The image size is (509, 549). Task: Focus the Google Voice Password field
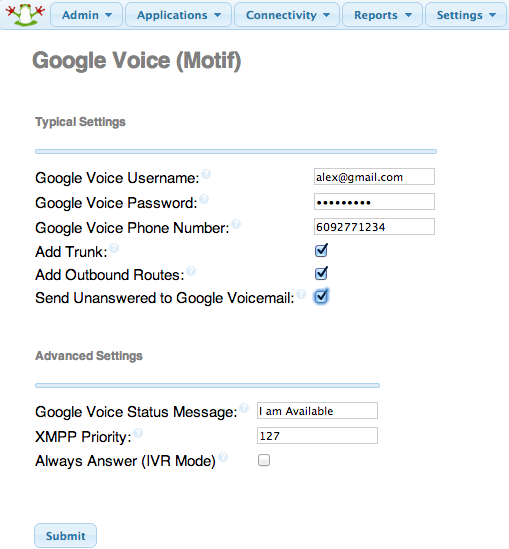[374, 202]
